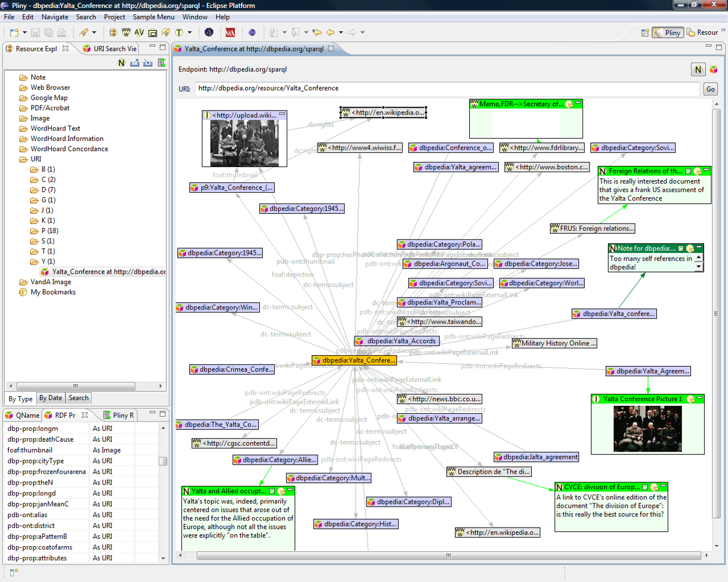Click the Yalta Conference Picture 1 thumbnail
Image resolution: width=728 pixels, height=582 pixels.
(647, 429)
